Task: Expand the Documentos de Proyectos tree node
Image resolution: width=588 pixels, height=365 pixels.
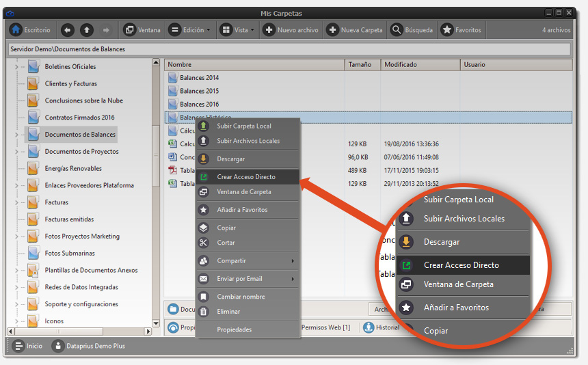Action: click(x=16, y=152)
